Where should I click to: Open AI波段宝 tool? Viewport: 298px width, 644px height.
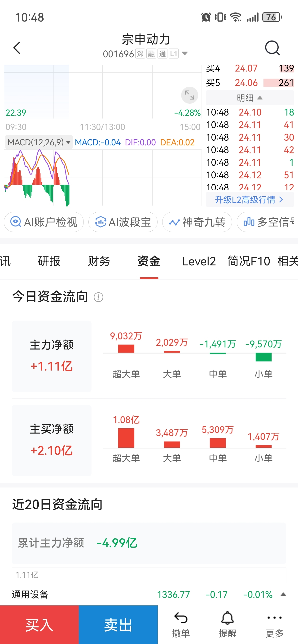(x=123, y=222)
